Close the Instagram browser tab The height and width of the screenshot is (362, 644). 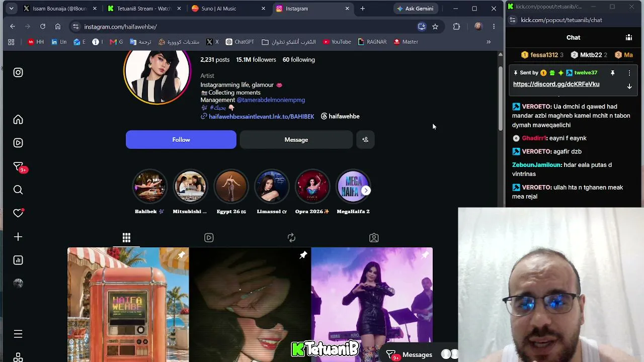point(347,9)
